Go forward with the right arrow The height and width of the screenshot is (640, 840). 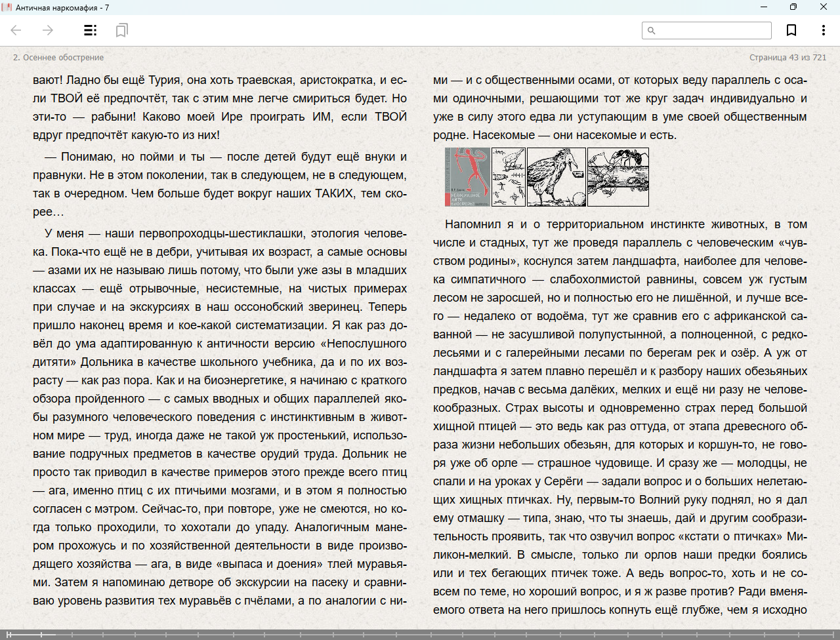point(48,30)
